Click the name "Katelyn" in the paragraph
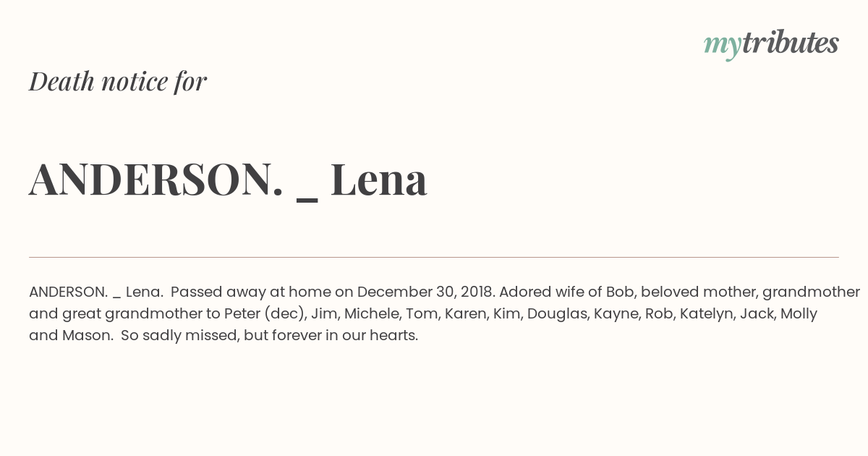The height and width of the screenshot is (456, 868). pyautogui.click(x=707, y=314)
